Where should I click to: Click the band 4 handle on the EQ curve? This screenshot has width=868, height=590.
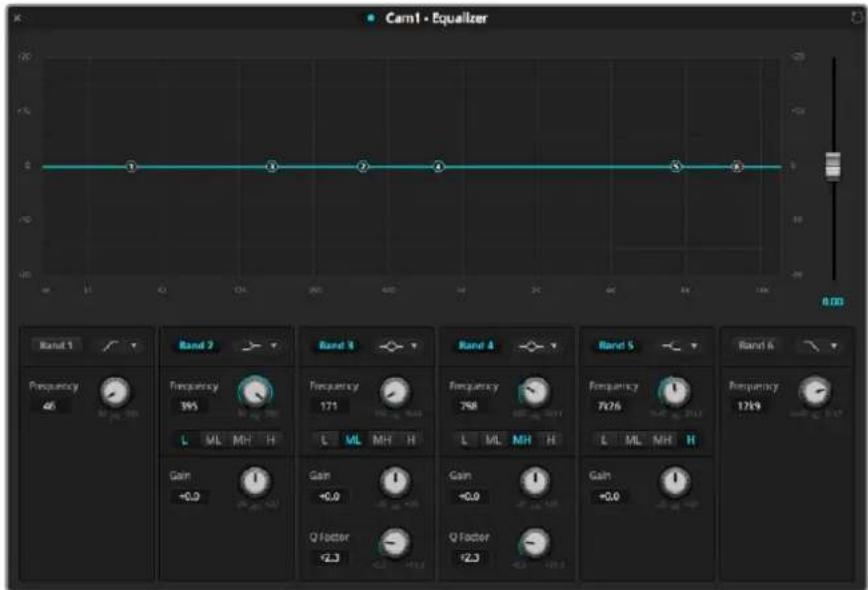click(438, 166)
